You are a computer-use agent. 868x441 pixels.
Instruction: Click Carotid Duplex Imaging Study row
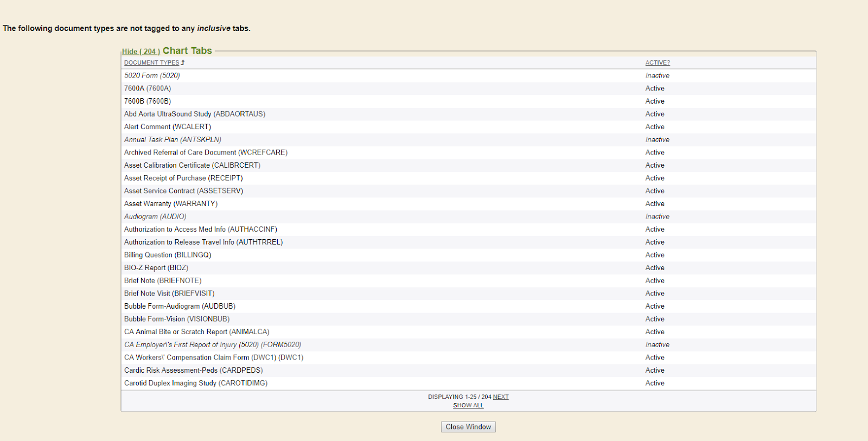tap(196, 383)
